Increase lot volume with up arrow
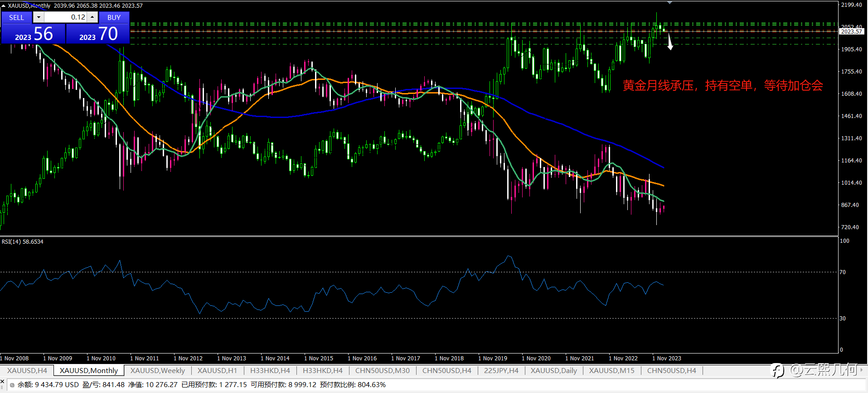 [x=92, y=17]
